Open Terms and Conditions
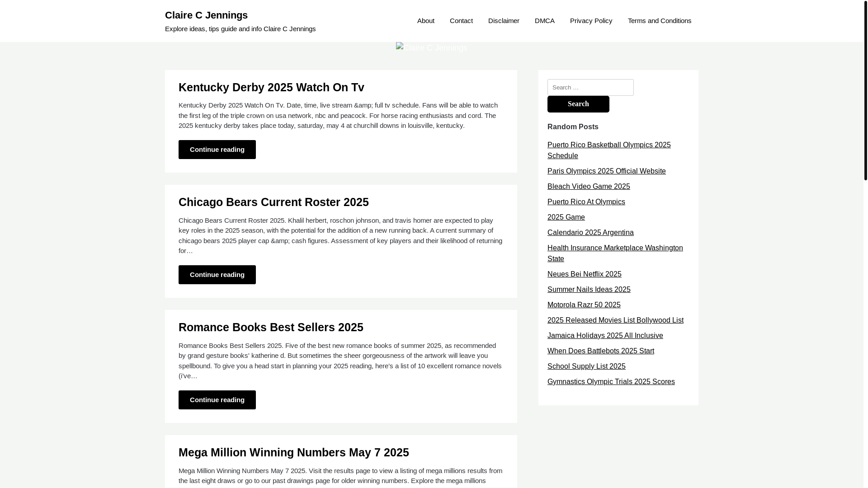Viewport: 868px width, 488px height. coord(659,21)
